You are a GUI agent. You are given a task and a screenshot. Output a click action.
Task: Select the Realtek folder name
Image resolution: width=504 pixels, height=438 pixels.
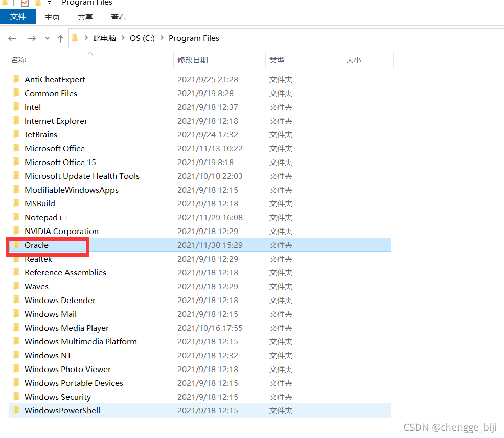click(38, 259)
